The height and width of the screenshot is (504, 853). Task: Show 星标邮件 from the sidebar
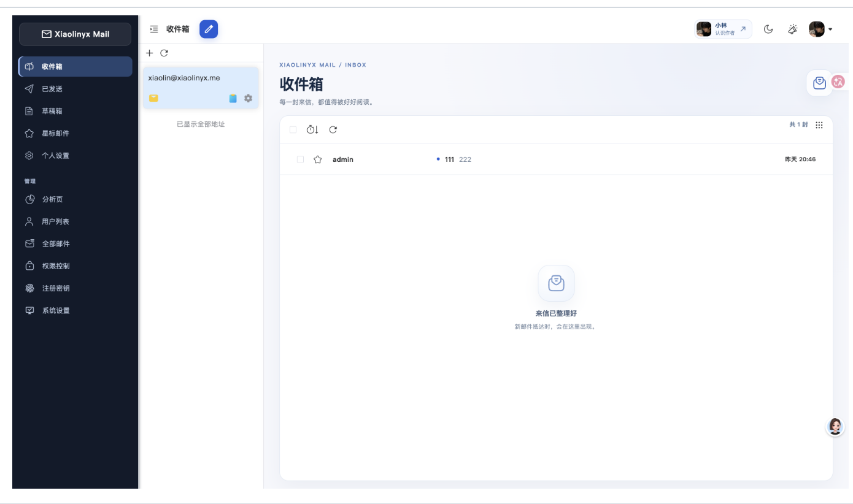[75, 133]
